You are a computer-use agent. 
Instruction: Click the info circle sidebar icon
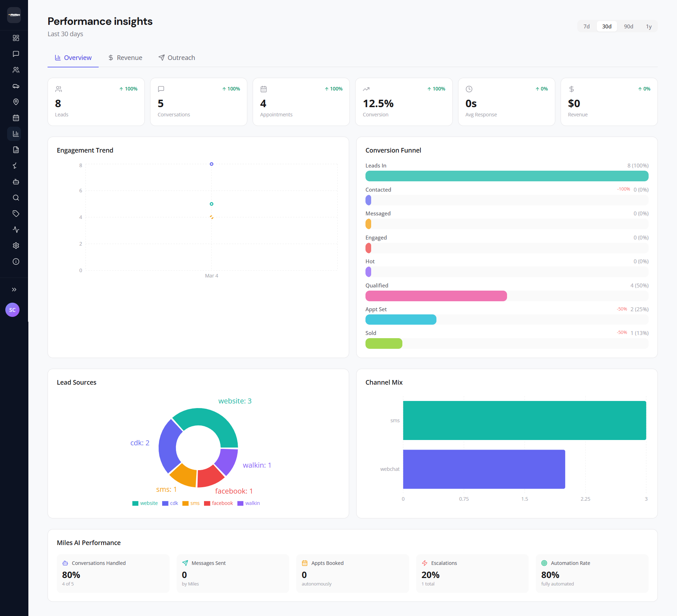click(16, 262)
